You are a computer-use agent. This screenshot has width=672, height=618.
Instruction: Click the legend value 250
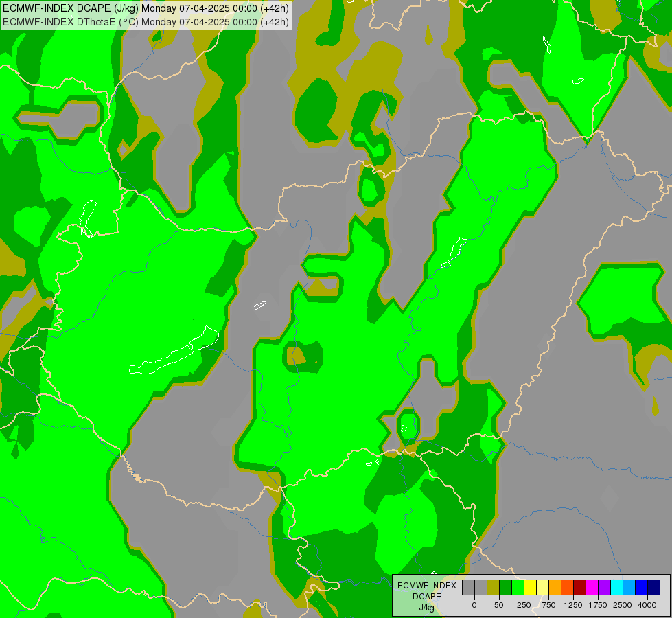[524, 605]
